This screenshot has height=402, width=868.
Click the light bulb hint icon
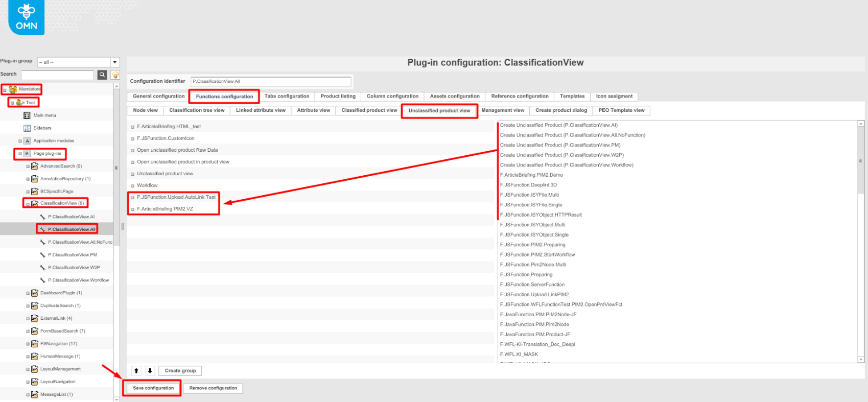click(115, 75)
